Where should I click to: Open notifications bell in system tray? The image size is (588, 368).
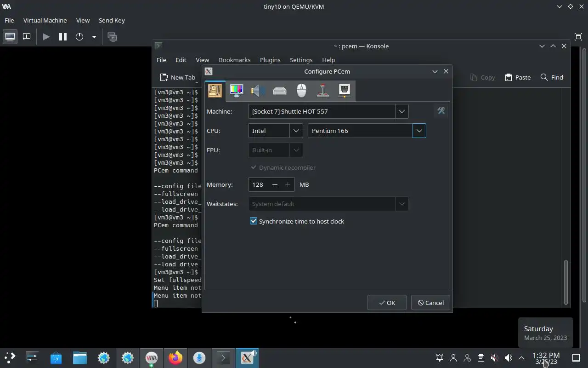coord(440,357)
